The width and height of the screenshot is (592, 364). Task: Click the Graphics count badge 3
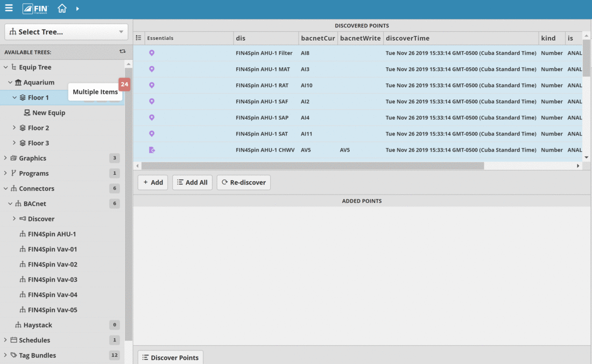point(115,158)
